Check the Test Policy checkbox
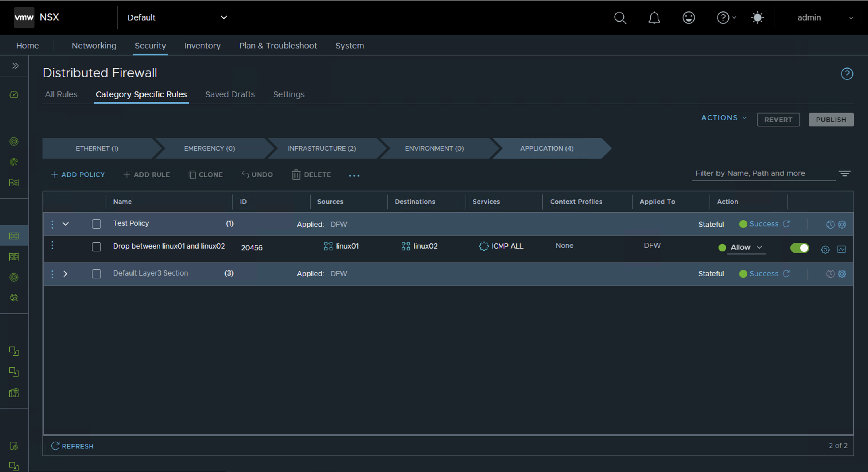The width and height of the screenshot is (868, 472). (96, 224)
